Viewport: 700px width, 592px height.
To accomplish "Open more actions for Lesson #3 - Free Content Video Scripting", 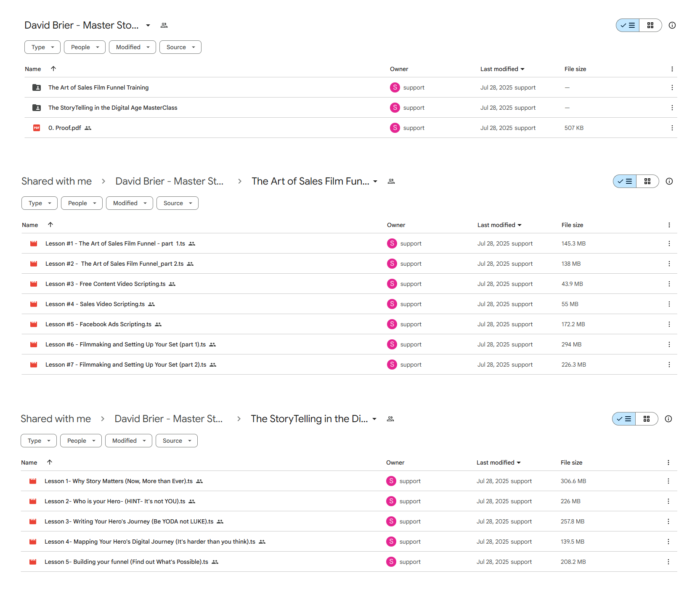I will (x=669, y=284).
